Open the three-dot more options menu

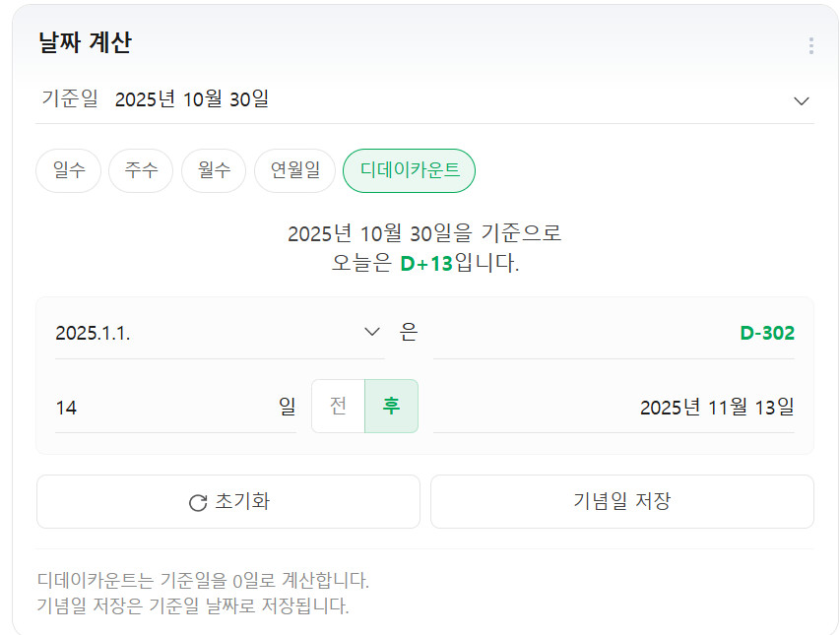(x=810, y=45)
